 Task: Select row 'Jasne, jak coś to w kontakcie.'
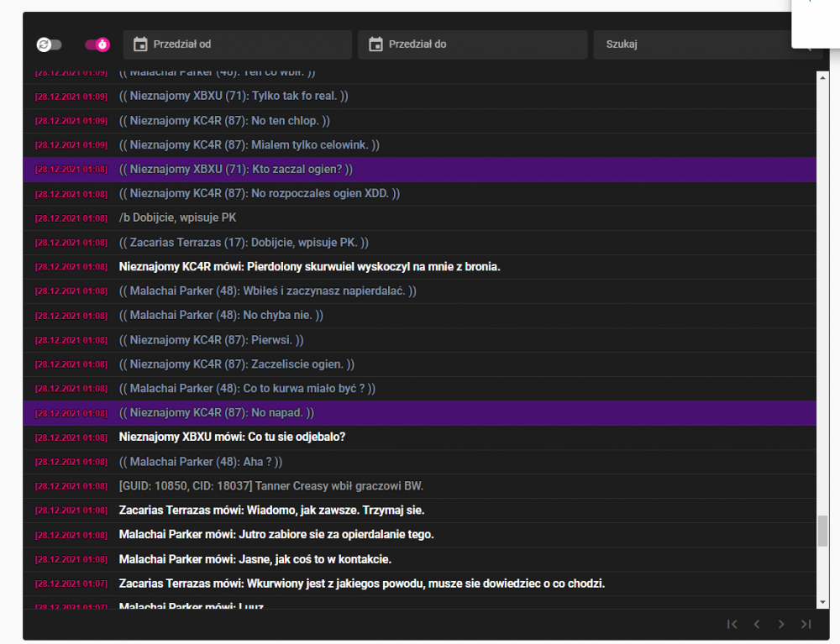419,559
